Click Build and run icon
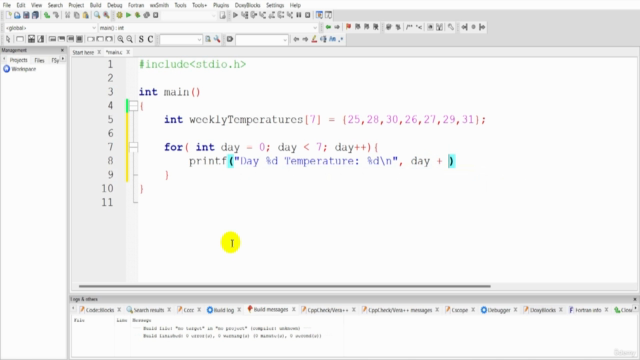 click(138, 16)
